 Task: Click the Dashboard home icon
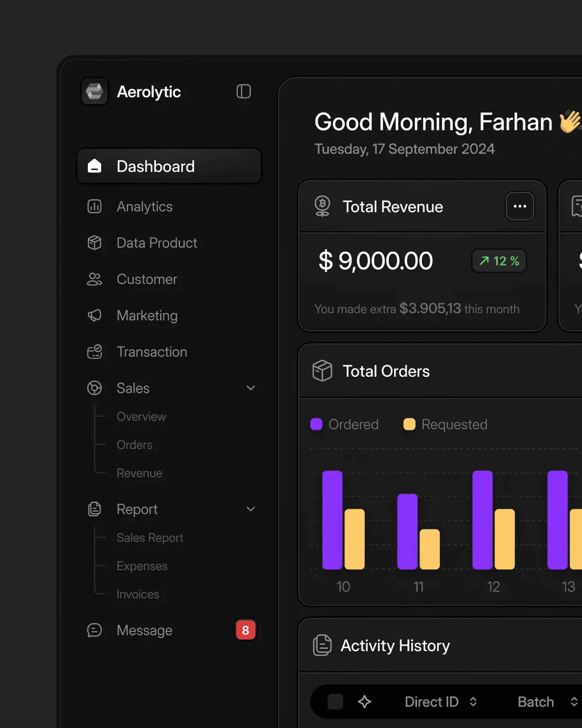tap(94, 166)
